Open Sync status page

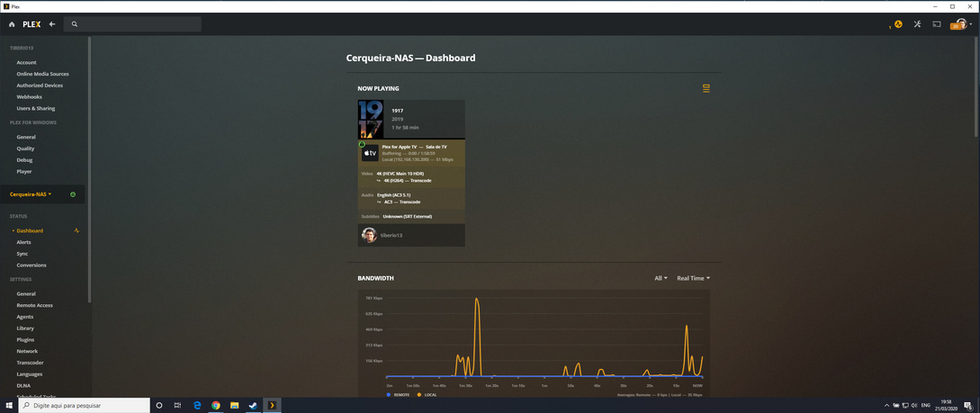tap(22, 254)
